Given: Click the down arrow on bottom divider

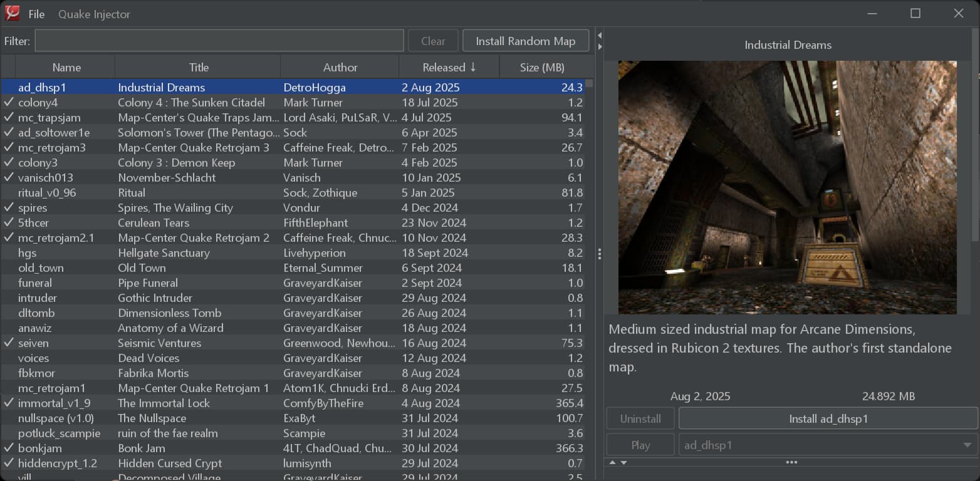Looking at the screenshot, I should [623, 463].
